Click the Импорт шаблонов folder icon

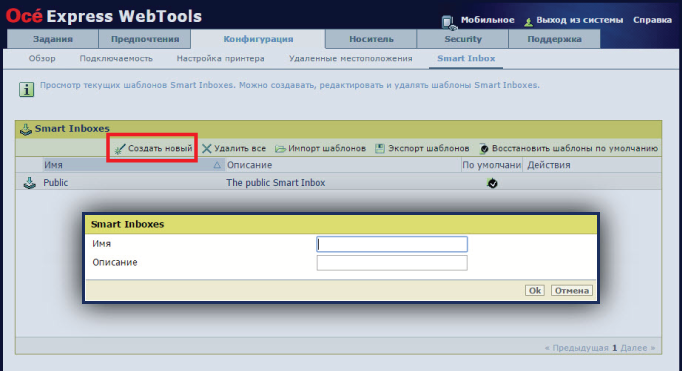[280, 149]
